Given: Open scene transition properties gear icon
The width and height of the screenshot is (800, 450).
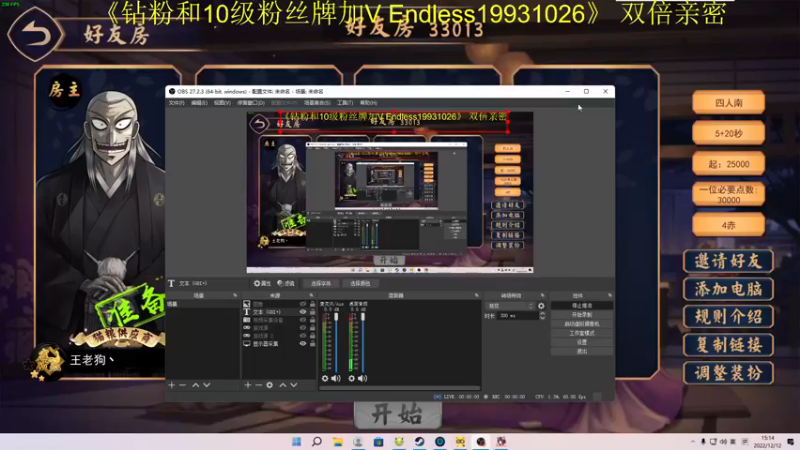Looking at the screenshot, I should click(x=541, y=306).
